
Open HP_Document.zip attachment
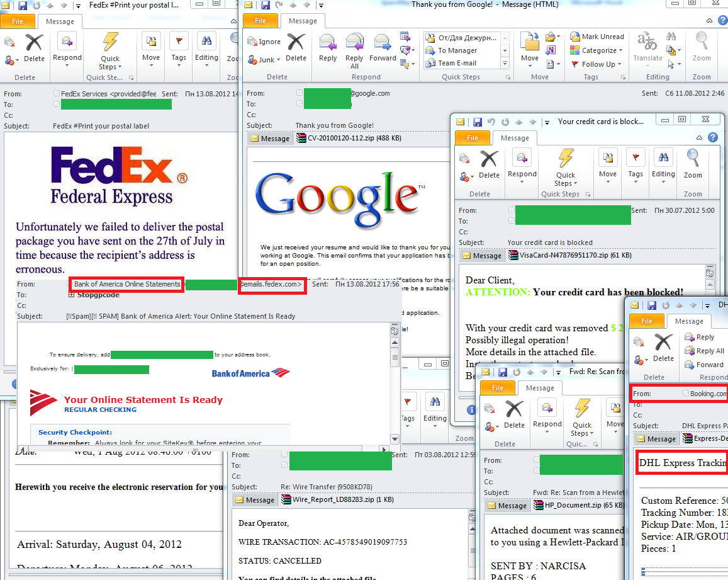pyautogui.click(x=578, y=505)
